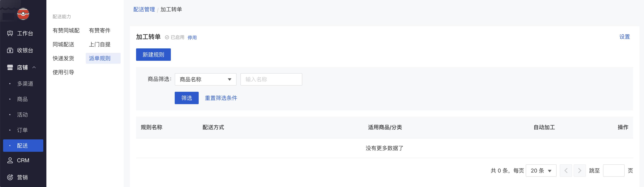Open 上门自提 submenu item

pos(100,44)
